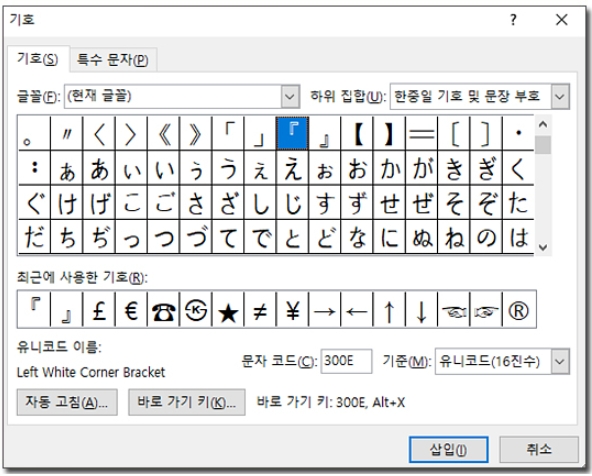
Task: Select the hiragana か character in grid
Action: click(x=389, y=168)
